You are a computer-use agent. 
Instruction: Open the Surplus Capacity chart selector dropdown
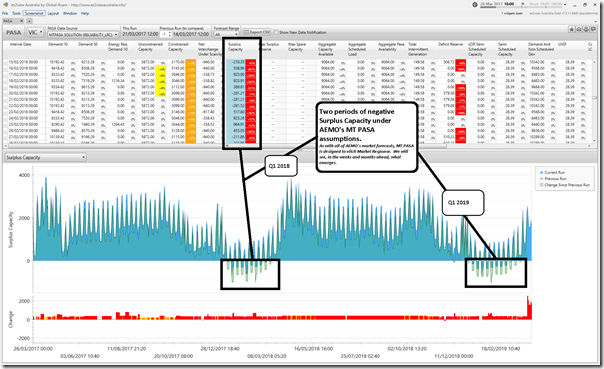[x=45, y=158]
